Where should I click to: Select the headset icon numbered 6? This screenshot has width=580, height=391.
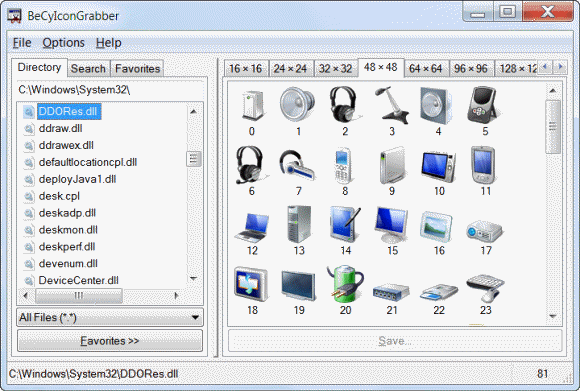(x=251, y=165)
